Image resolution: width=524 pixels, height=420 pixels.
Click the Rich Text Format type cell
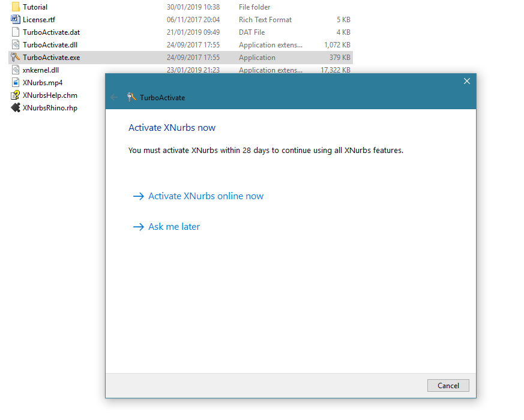point(265,20)
